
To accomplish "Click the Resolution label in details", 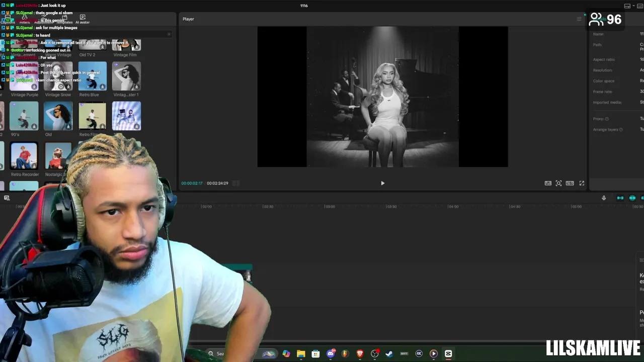I will (603, 70).
